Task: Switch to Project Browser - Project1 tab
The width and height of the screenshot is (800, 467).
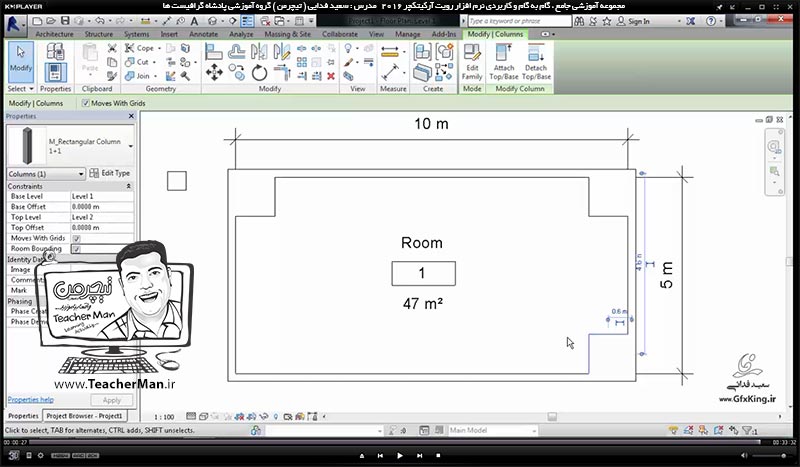Action: point(85,416)
